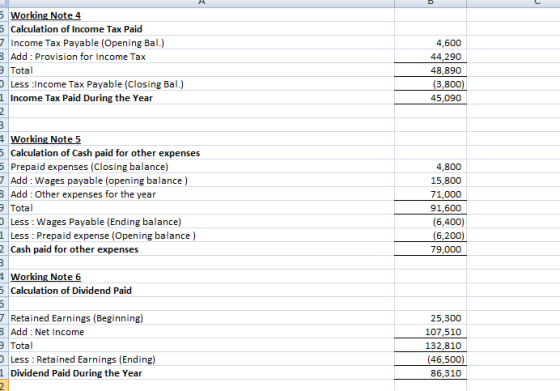Select 'Less : Wages Payable (Ending balance)' cell
The height and width of the screenshot is (391, 560).
tap(201, 222)
